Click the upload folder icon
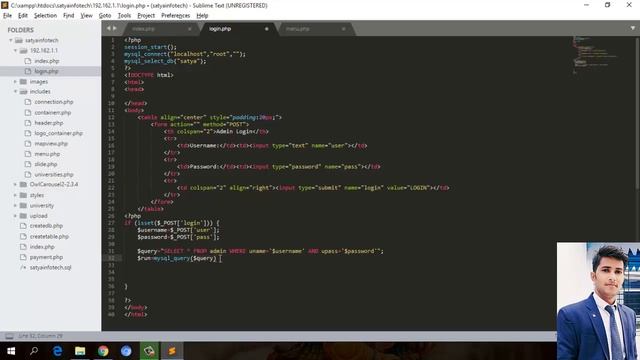640x360 pixels. click(x=23, y=216)
